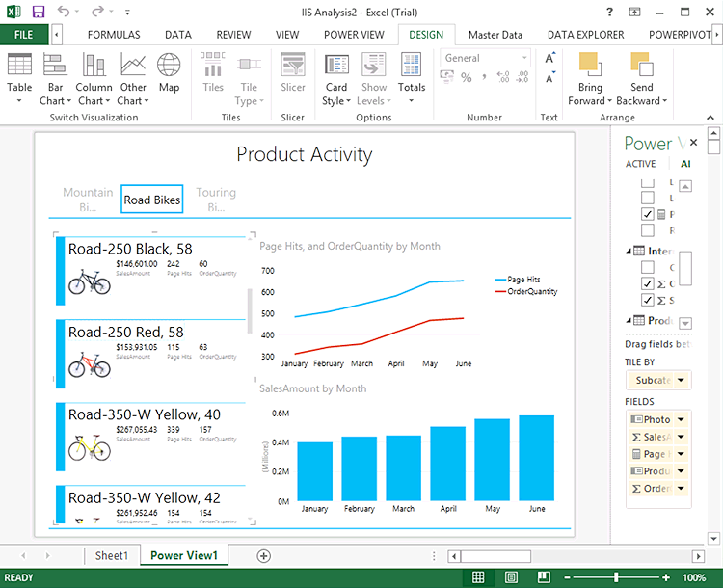Click the Table visualization icon
The image size is (723, 588).
[19, 66]
